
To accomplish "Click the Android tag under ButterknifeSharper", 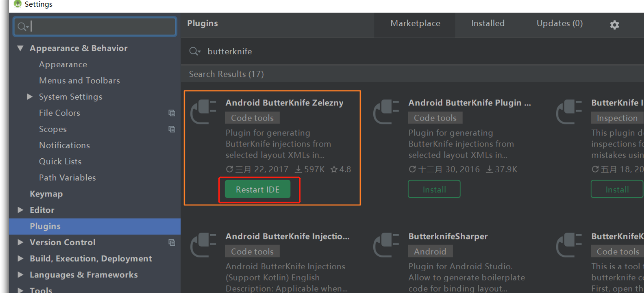I will click(x=430, y=252).
